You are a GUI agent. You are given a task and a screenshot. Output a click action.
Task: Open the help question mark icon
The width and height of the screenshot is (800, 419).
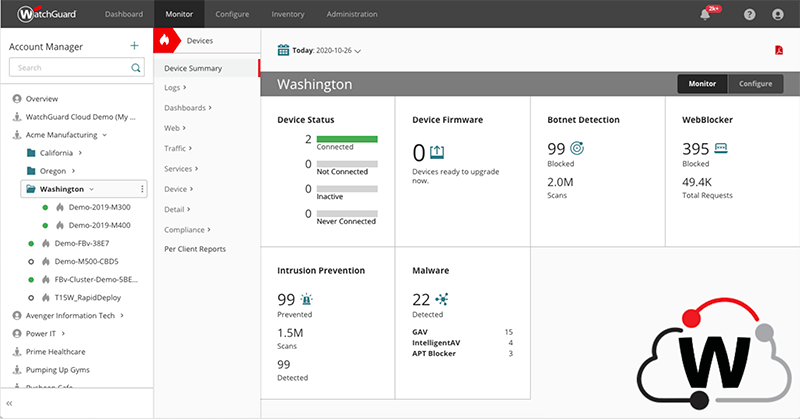(749, 14)
